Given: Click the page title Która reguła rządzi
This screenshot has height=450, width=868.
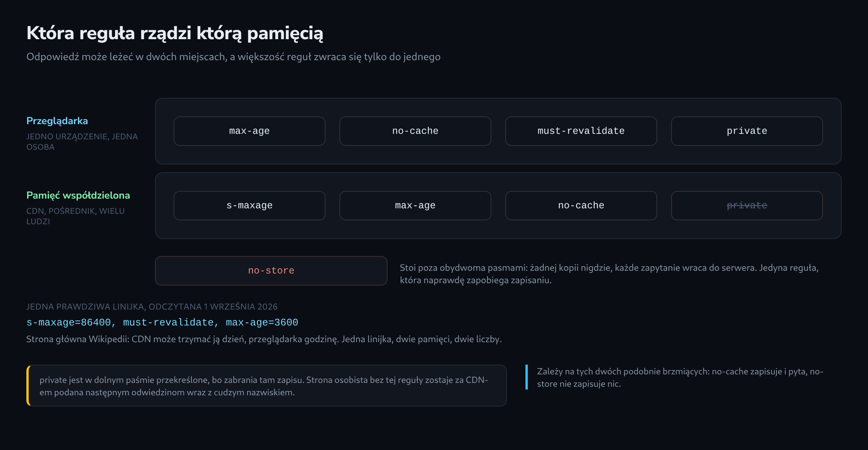Looking at the screenshot, I should coord(175,33).
